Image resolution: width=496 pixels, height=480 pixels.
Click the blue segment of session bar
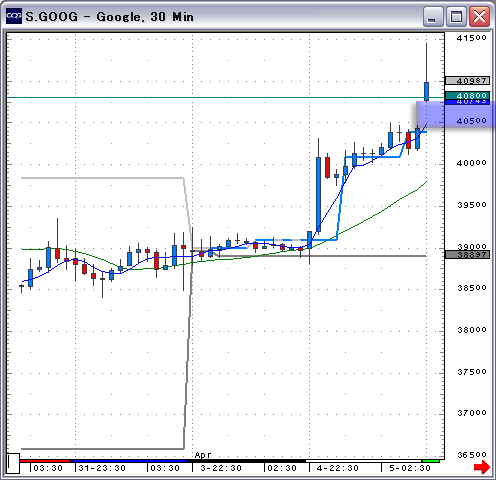(129, 461)
